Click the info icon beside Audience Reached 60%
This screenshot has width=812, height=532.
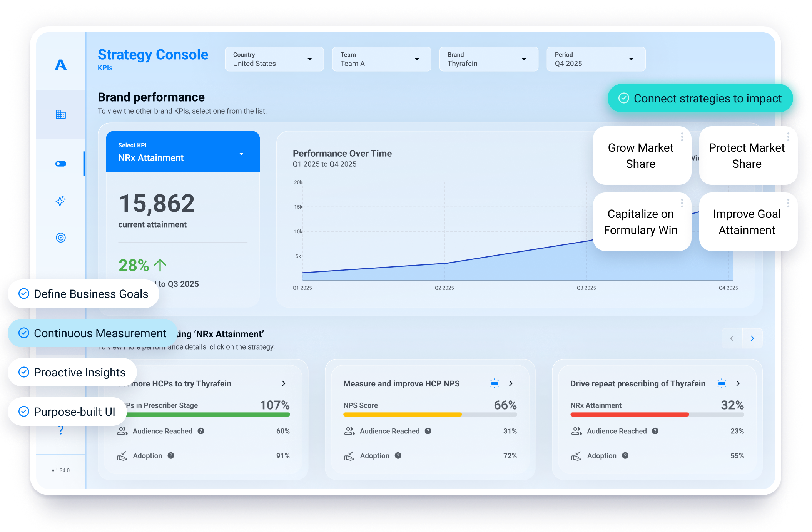click(x=200, y=431)
